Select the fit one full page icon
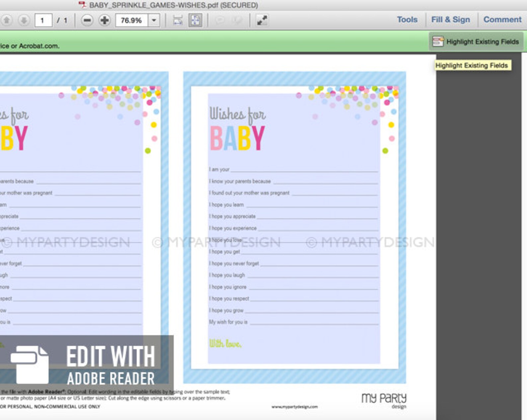Screen dimensions: 527x420 [x=195, y=20]
